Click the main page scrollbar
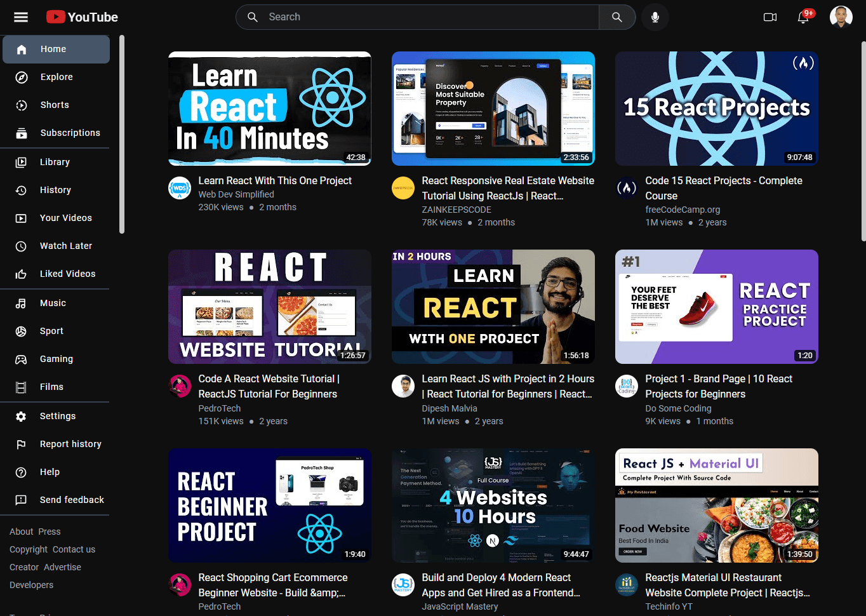Viewport: 866px width, 616px height. pyautogui.click(x=863, y=141)
